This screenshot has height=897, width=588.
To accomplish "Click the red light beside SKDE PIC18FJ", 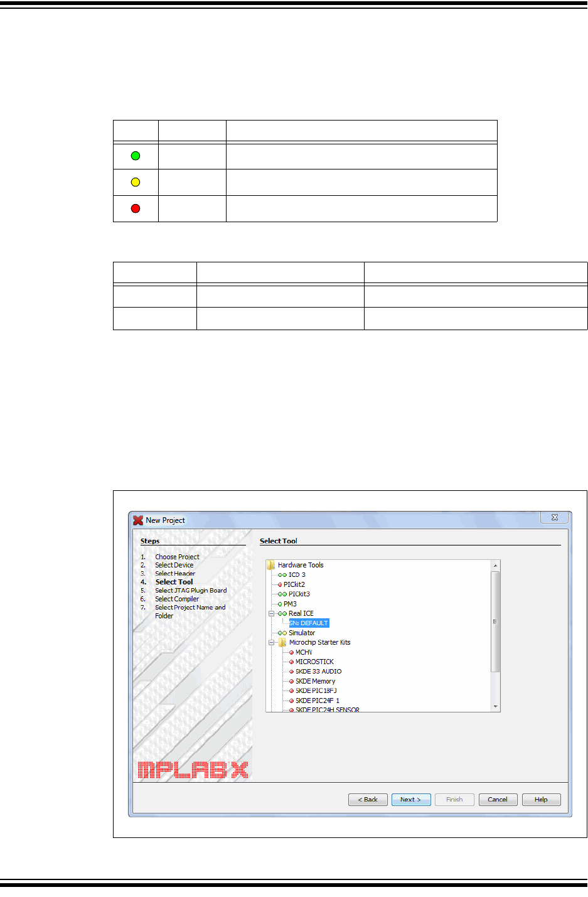I will click(291, 690).
